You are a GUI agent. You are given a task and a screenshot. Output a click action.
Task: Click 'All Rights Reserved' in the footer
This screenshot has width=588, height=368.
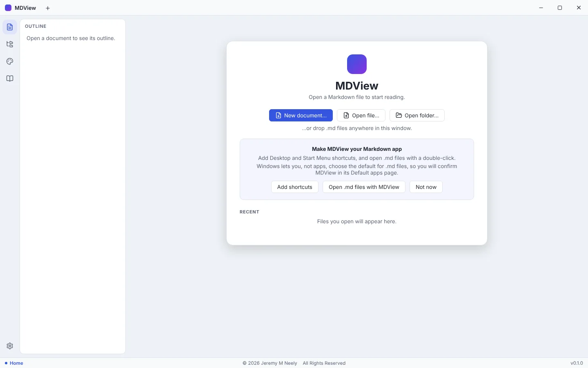point(324,363)
